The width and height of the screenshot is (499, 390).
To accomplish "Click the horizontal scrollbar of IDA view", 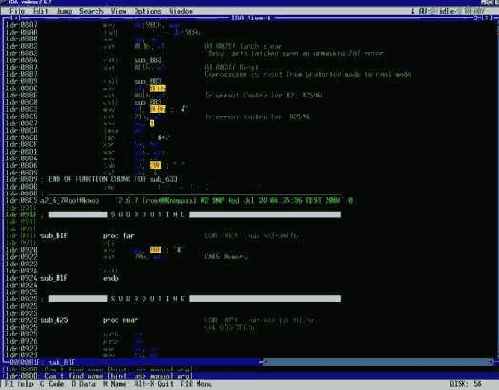I will tap(377, 362).
